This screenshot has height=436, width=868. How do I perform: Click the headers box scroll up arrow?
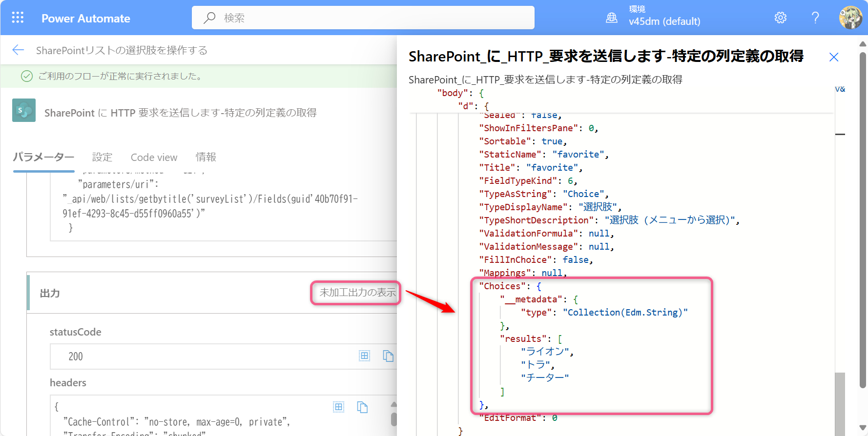[x=394, y=404]
